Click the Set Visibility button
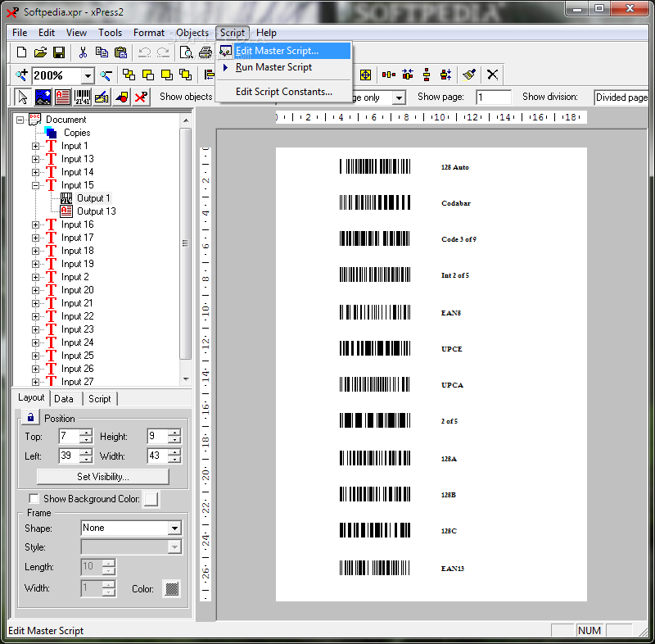 (103, 477)
